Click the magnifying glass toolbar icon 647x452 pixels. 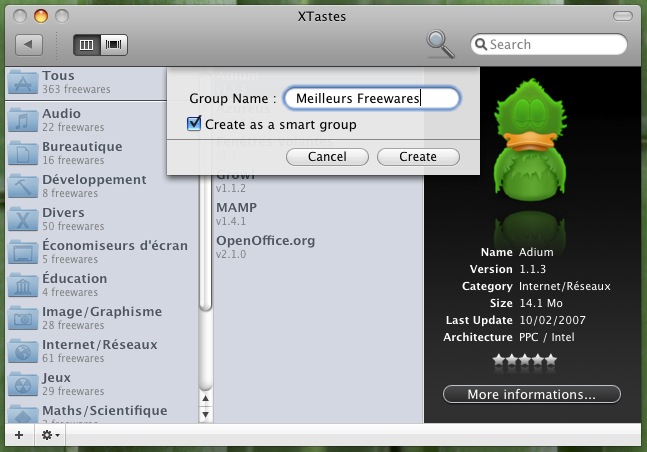coord(440,44)
